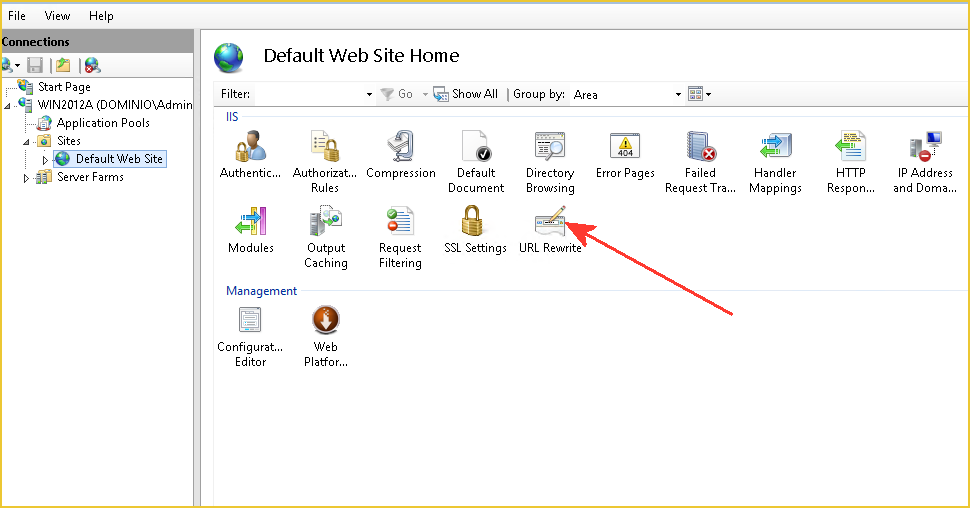Select the WIN2012A server node

[115, 105]
